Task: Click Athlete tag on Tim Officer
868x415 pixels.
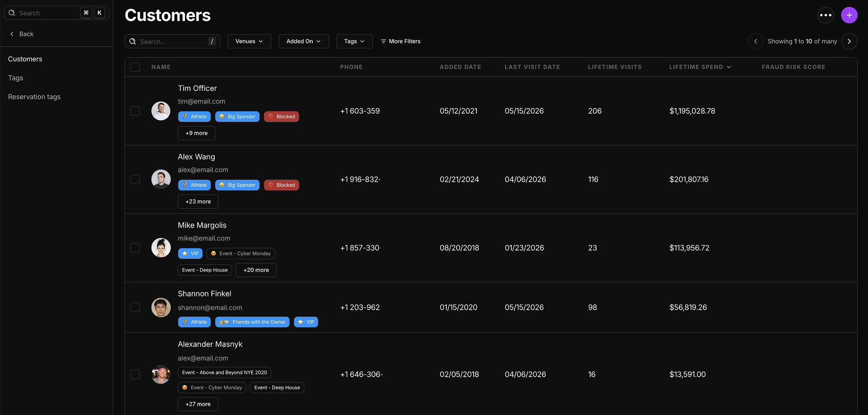Action: click(x=194, y=117)
